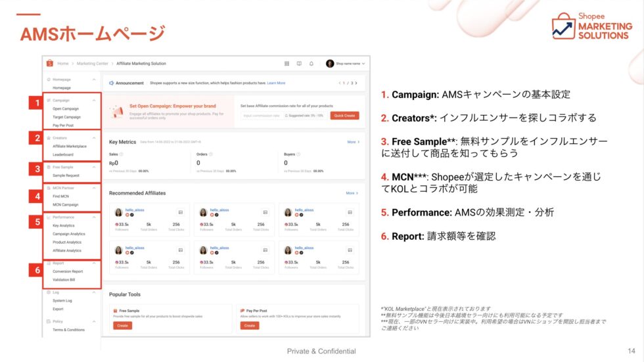Click the Set Open Campaign megaphone illustration
Screen dimensions: 644x362
point(117,112)
